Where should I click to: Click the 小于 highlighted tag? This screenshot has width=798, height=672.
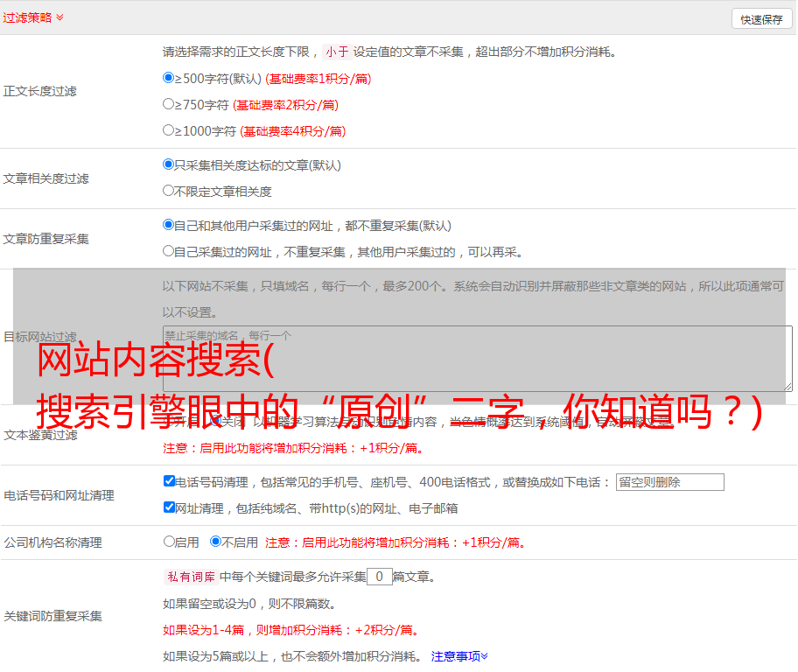337,52
